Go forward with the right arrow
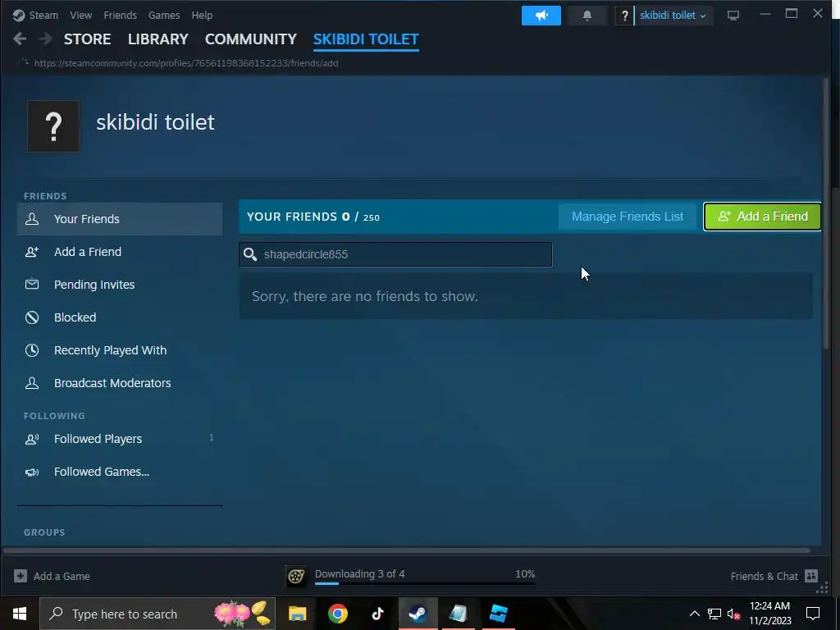This screenshot has height=630, width=840. pyautogui.click(x=46, y=39)
